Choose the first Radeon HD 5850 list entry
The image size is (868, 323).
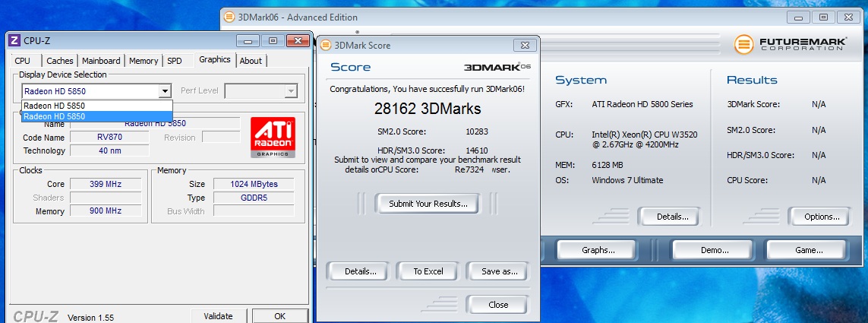[97, 106]
